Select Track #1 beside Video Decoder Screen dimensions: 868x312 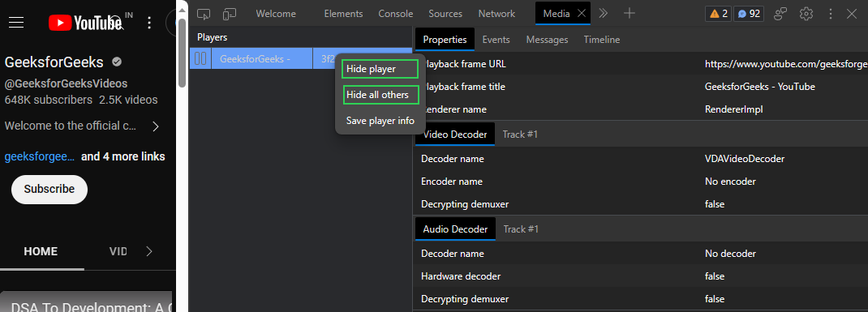pyautogui.click(x=520, y=135)
